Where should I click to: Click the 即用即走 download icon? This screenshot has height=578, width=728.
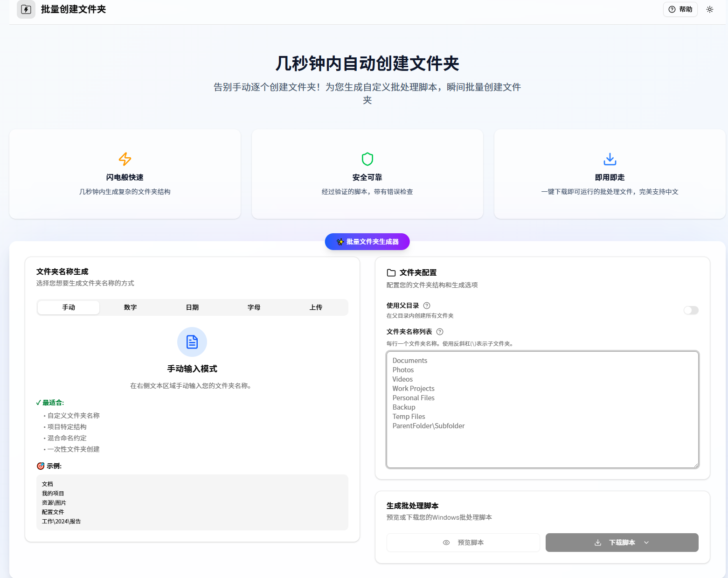point(610,159)
